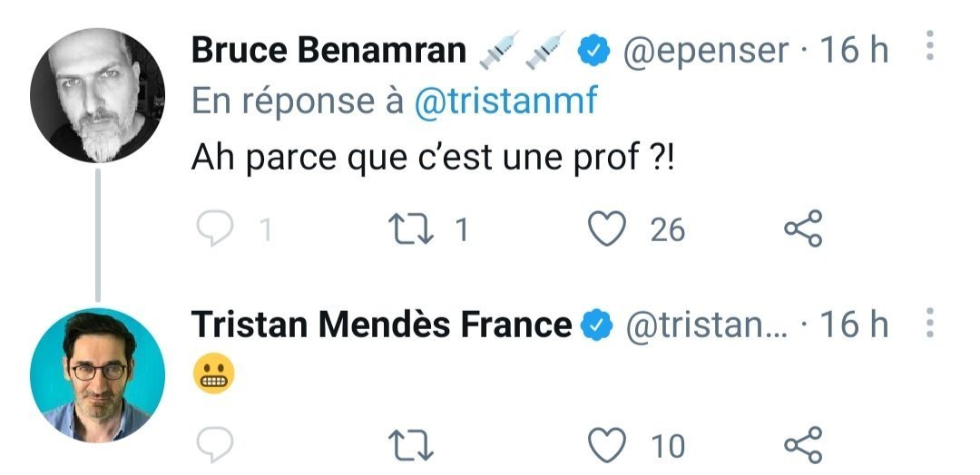The image size is (980, 475).
Task: View Tristan Mendès France's profile picture
Action: click(x=97, y=375)
